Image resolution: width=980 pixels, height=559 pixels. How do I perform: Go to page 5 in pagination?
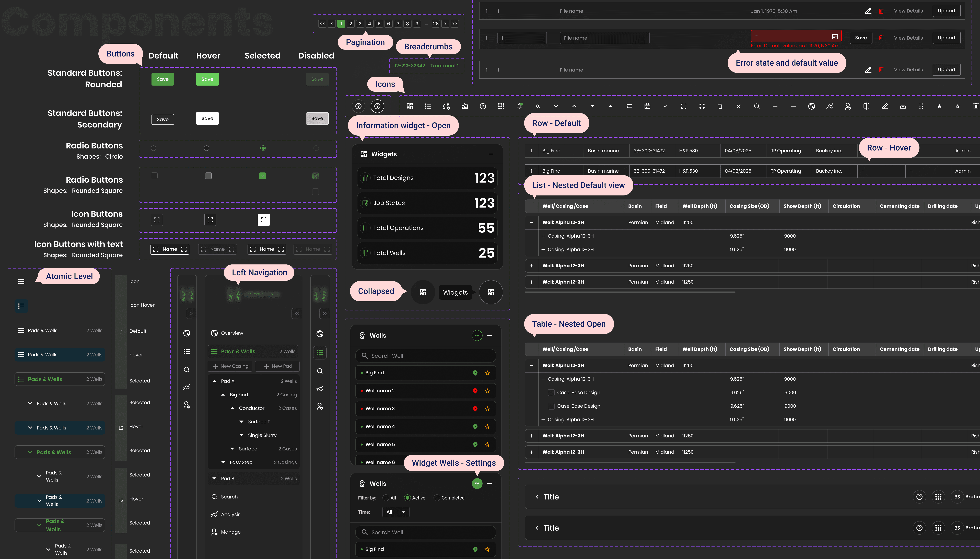click(379, 24)
